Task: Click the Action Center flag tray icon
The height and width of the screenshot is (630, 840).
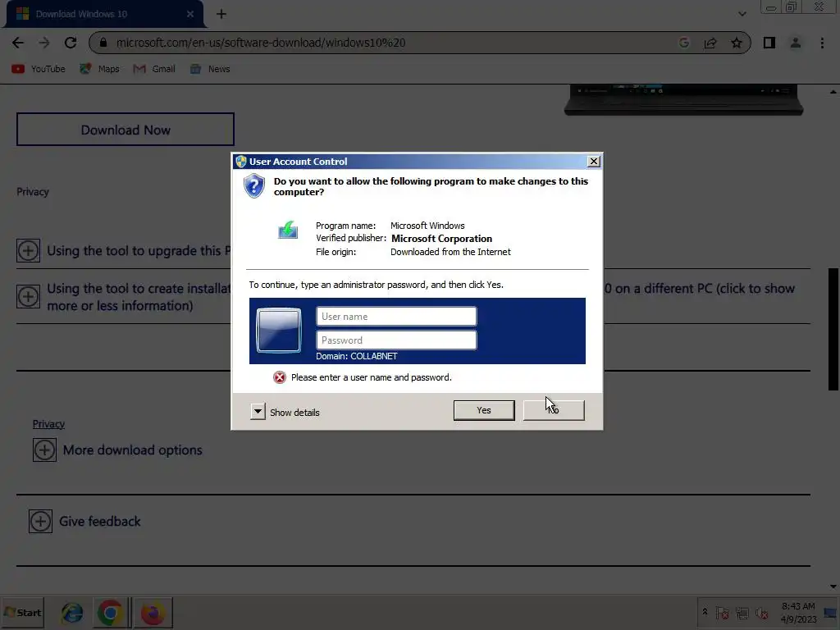Action: pos(722,613)
